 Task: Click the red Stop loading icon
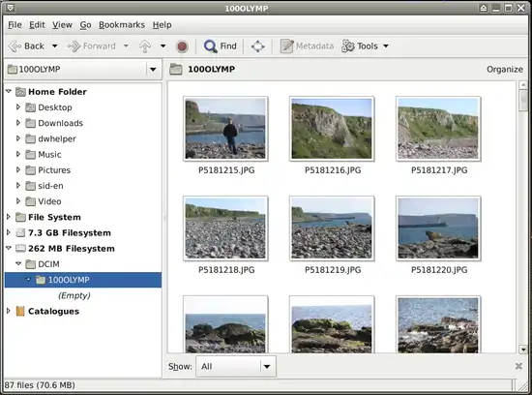tap(182, 46)
